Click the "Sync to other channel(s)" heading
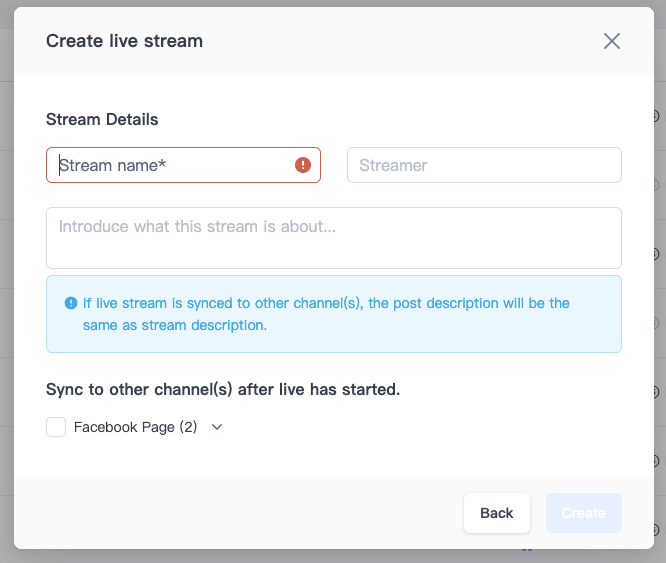The height and width of the screenshot is (563, 666). tap(223, 389)
